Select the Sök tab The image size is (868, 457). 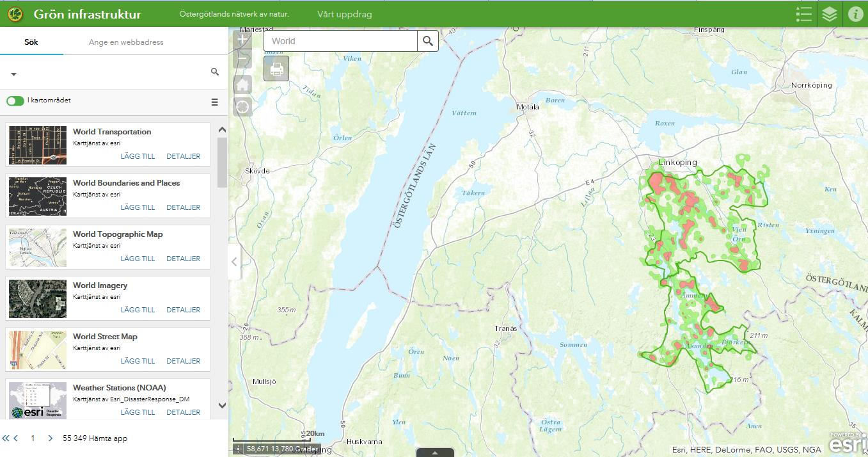(x=31, y=42)
